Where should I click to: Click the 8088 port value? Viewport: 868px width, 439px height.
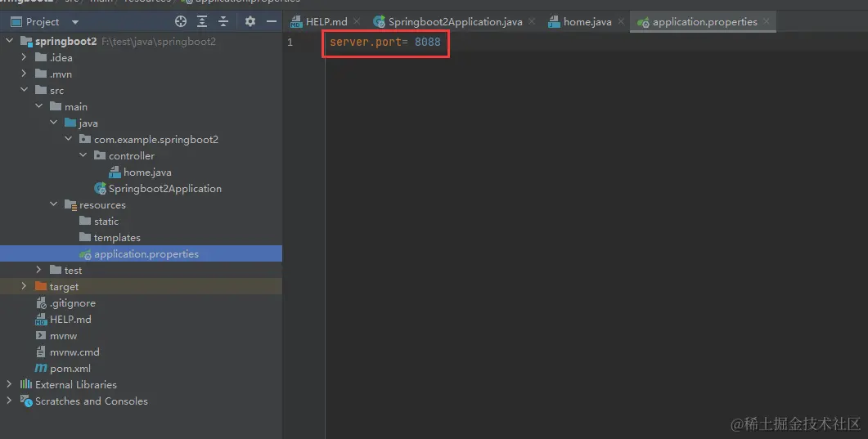[x=427, y=42]
